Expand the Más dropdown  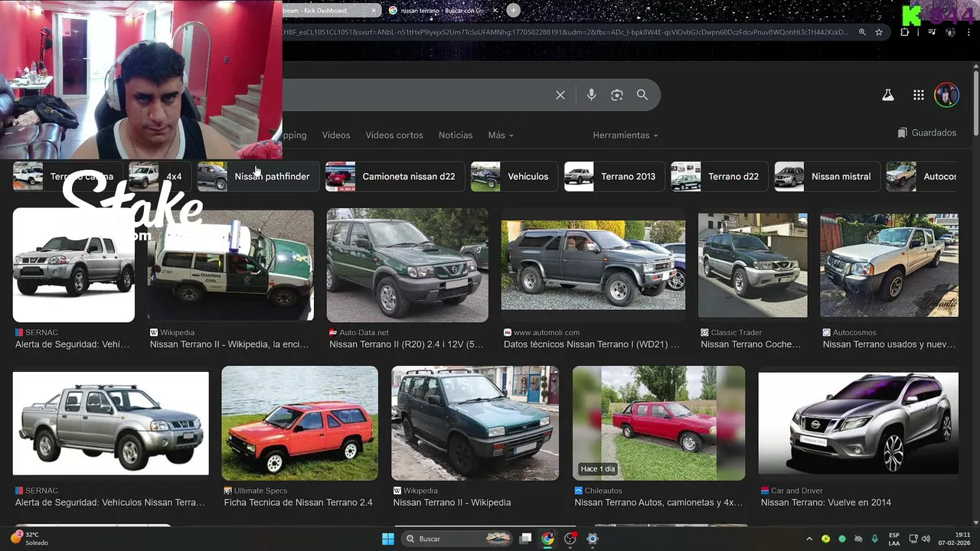click(x=501, y=135)
